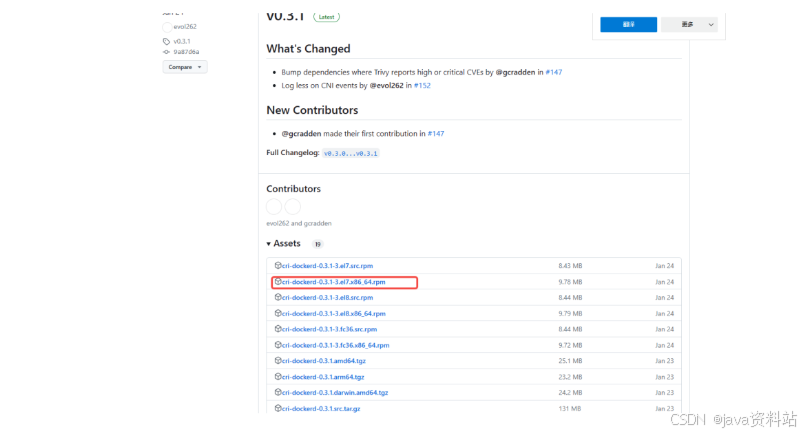Screen dimensions: 811x435
Task: Click package icon beside cri-dockerd-0.3.1-3.el7.src.rpm
Action: 278,265
